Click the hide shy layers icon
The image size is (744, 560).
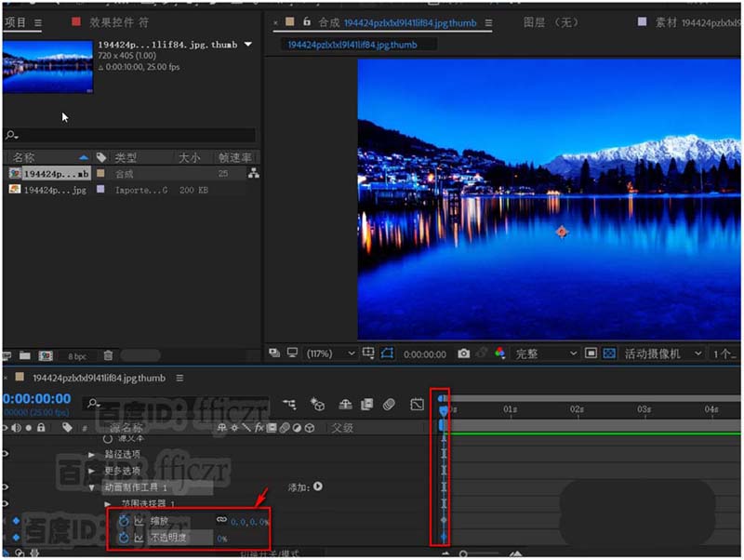(345, 405)
